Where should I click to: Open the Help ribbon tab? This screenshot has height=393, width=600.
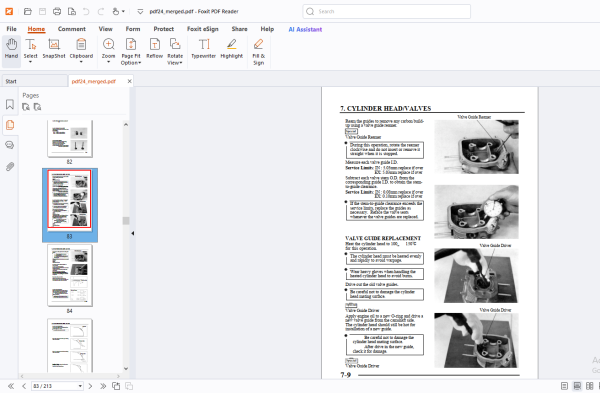[267, 29]
